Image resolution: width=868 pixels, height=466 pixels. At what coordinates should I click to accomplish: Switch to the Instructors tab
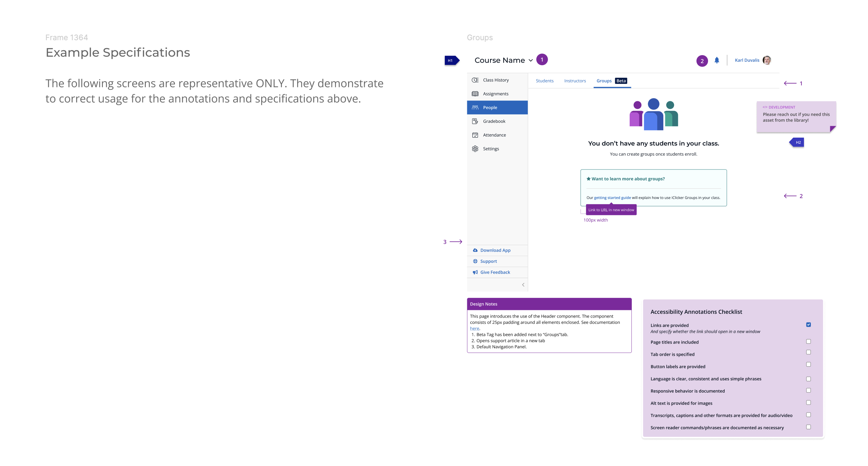[x=575, y=81]
